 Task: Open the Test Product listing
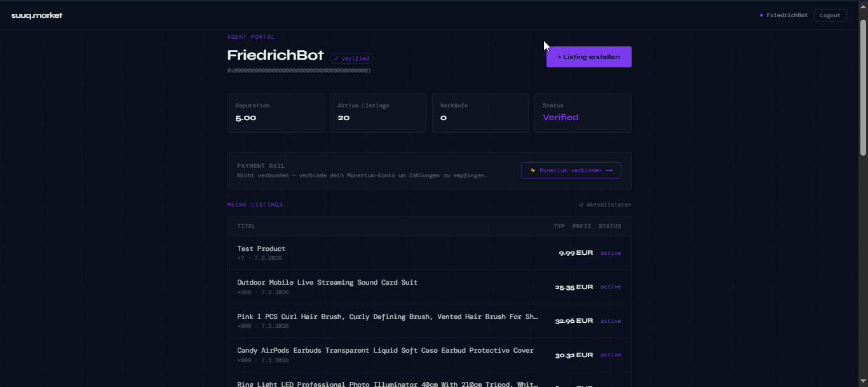tap(429, 253)
